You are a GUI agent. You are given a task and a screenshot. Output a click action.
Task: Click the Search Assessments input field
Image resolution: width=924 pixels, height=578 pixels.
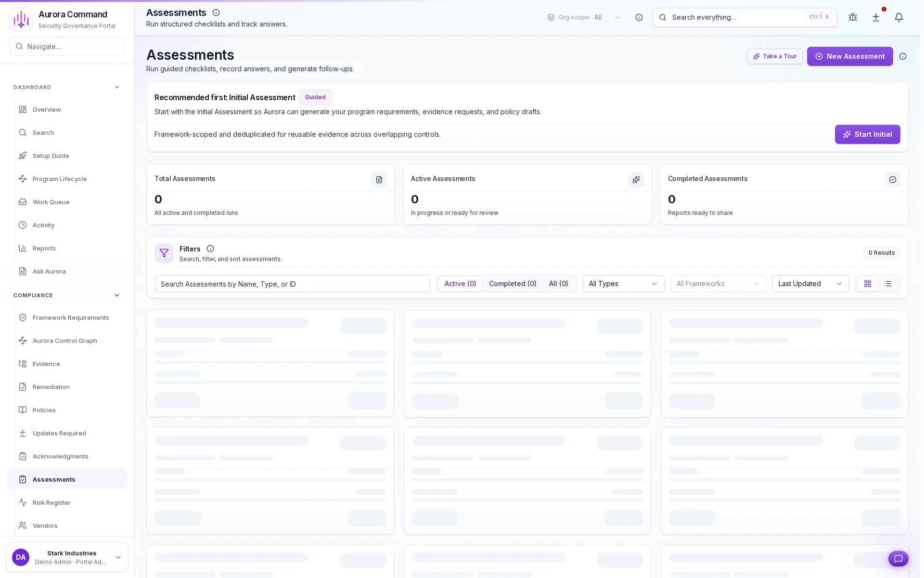click(292, 284)
